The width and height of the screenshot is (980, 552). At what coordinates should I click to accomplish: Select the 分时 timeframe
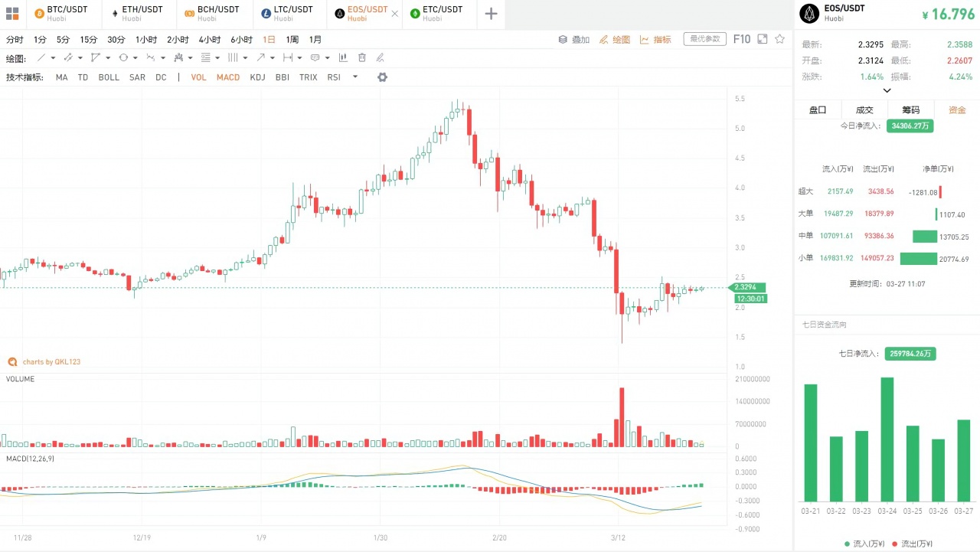(15, 40)
